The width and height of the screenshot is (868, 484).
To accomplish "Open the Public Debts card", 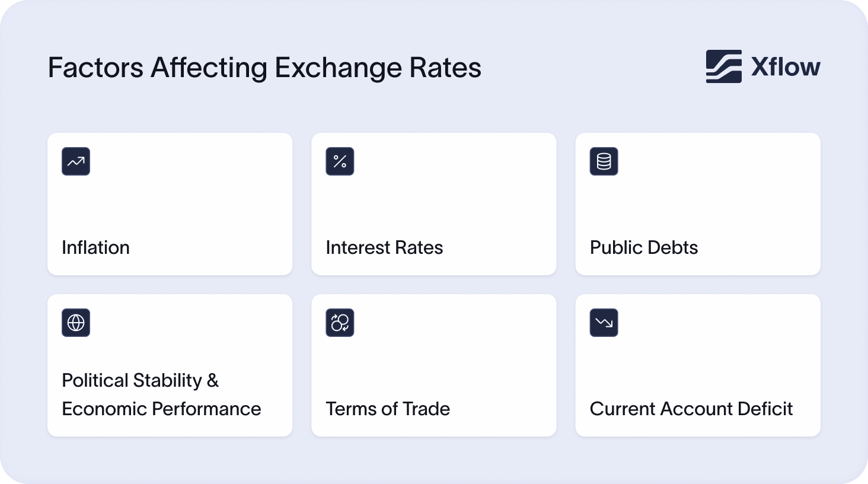I will tap(697, 204).
